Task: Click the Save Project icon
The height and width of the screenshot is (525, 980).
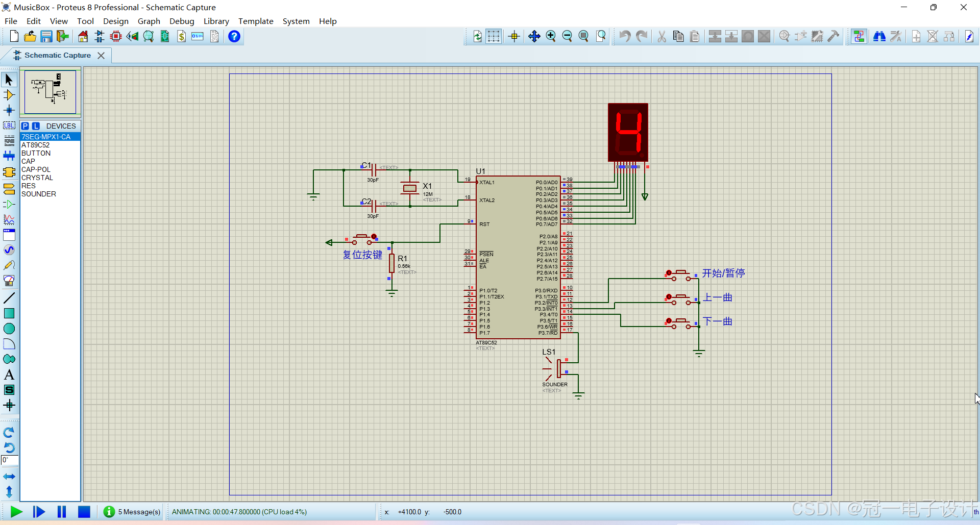Action: [46, 36]
